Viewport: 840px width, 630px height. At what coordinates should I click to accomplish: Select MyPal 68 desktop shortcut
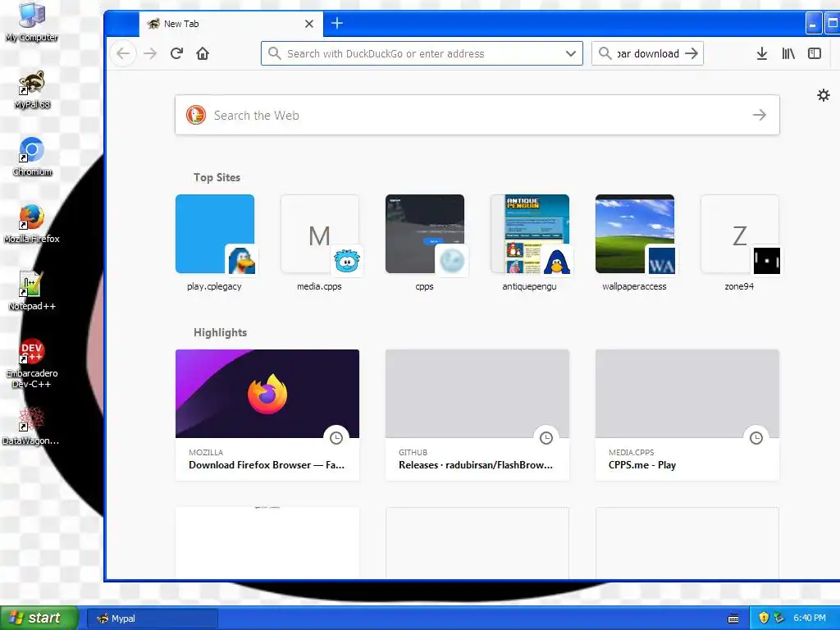32,90
